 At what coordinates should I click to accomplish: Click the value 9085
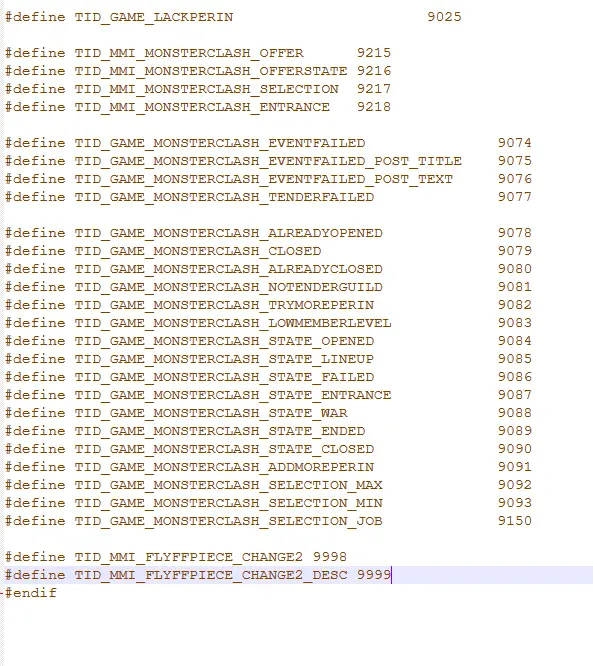coord(515,359)
